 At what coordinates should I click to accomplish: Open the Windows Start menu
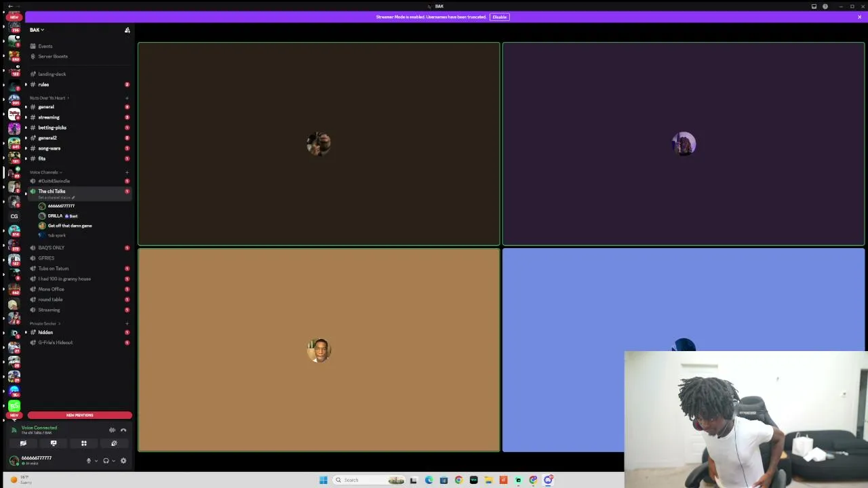(323, 480)
